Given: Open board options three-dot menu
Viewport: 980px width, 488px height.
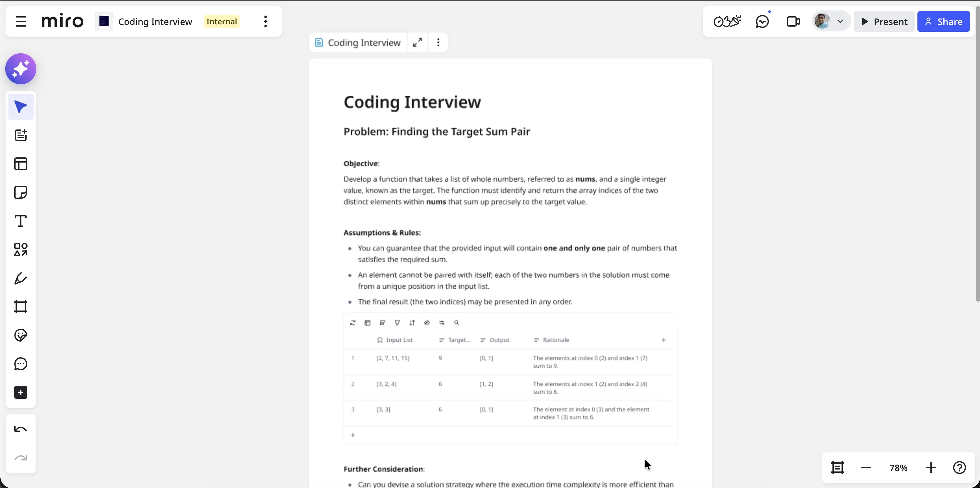Looking at the screenshot, I should coord(266,22).
